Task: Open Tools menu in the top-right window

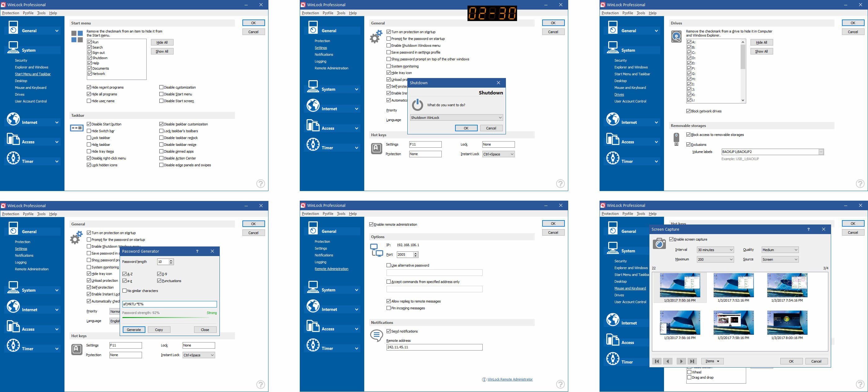Action: [640, 13]
